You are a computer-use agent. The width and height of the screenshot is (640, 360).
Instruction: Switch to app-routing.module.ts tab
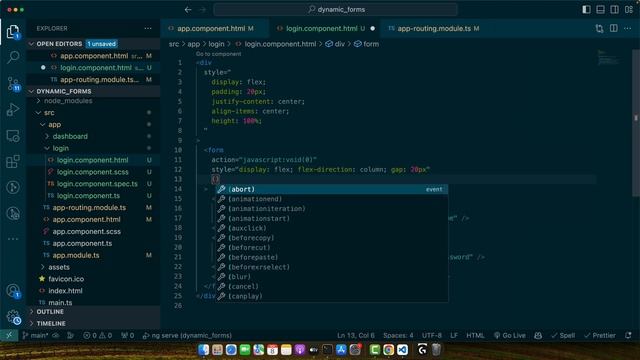tap(434, 28)
